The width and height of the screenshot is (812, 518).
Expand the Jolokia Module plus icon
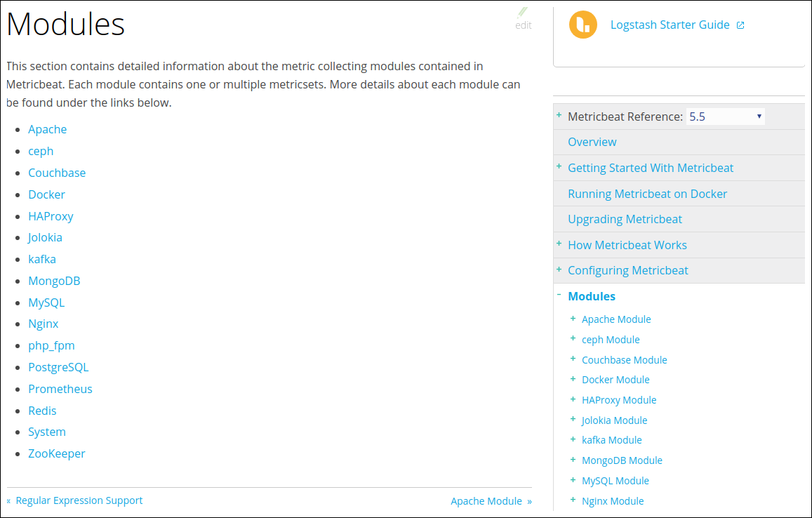[573, 418]
